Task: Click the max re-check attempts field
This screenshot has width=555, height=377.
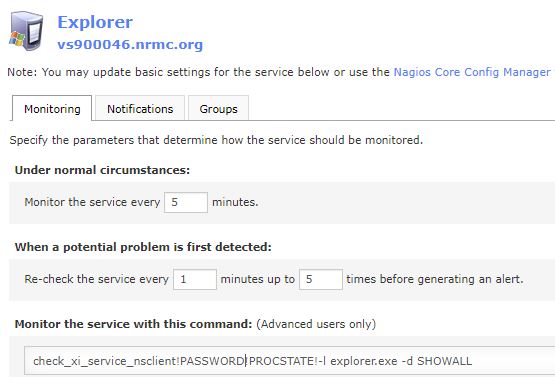Action: [321, 279]
